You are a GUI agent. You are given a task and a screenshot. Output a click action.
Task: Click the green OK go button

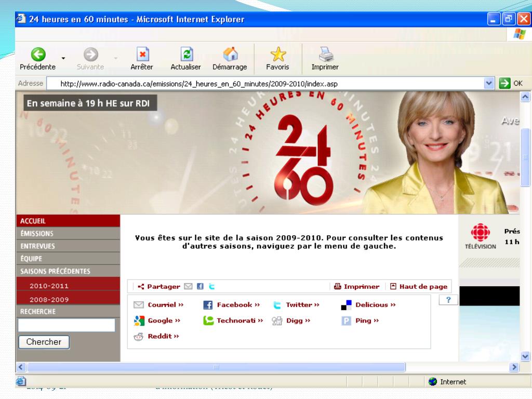(504, 83)
